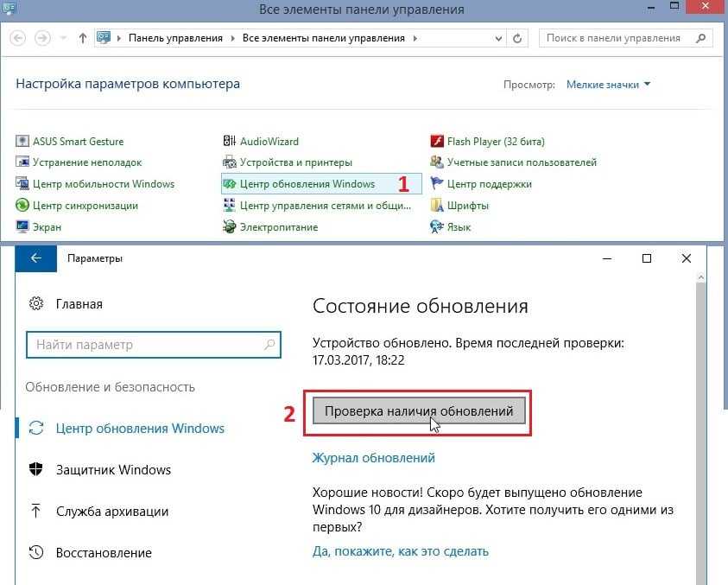Click the Центр обновления Windows sync icon
The image size is (728, 585).
point(36,428)
